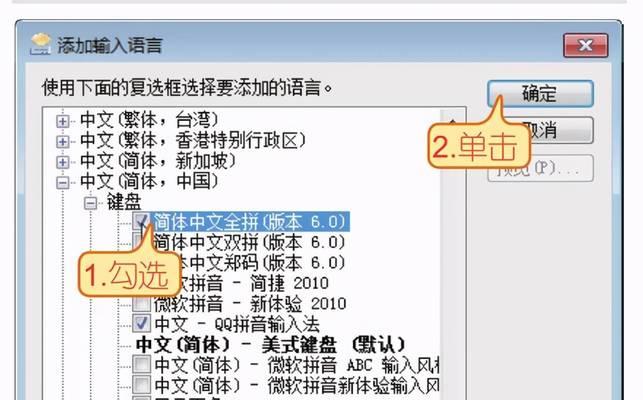Expand 中文(简体，新加坡) tree node
The image size is (643, 400).
(63, 162)
